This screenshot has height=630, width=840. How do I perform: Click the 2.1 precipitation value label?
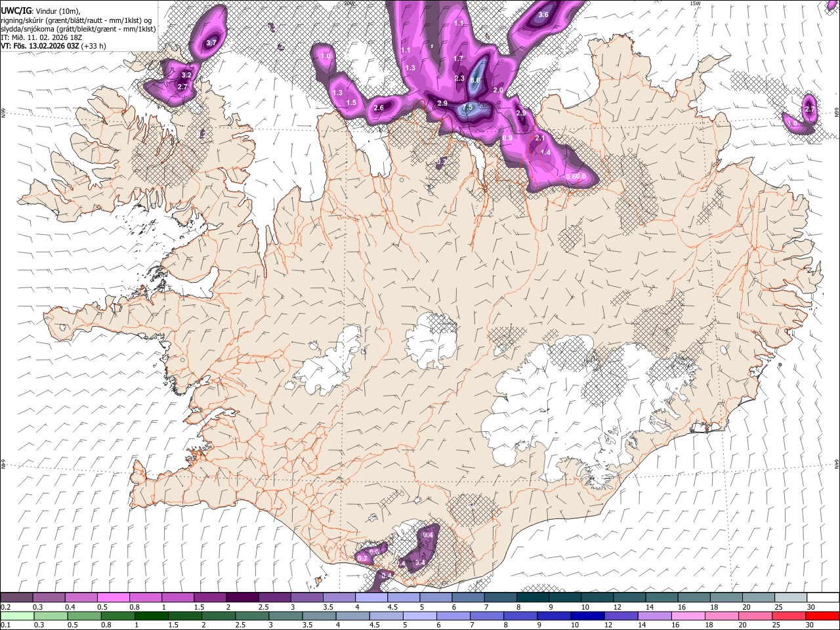540,138
